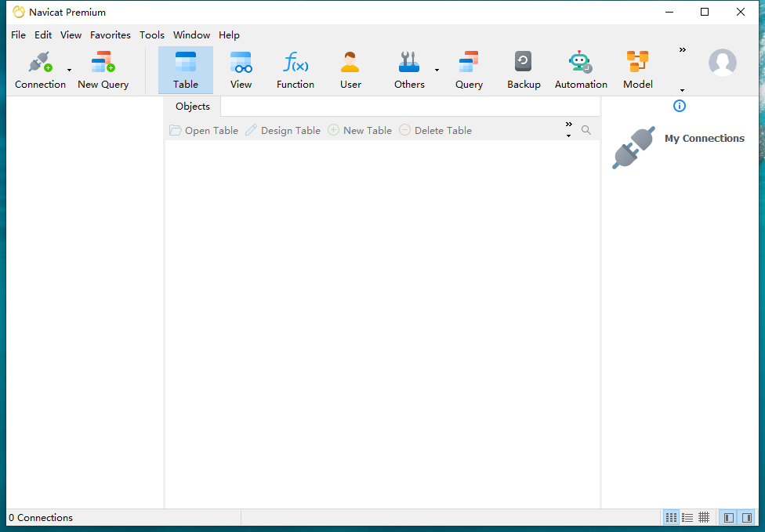Open main toolbar options small arrow

point(682,90)
